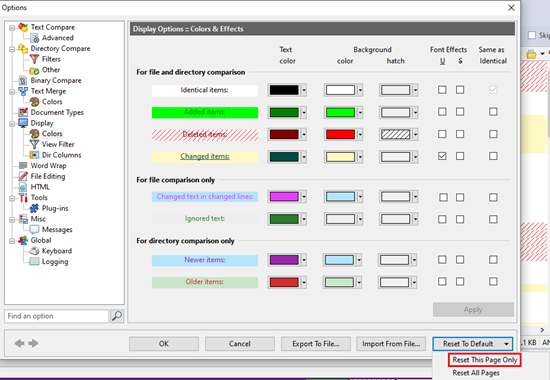Image resolution: width=550 pixels, height=380 pixels.
Task: Select the Messages speech bubble icon
Action: (34, 229)
